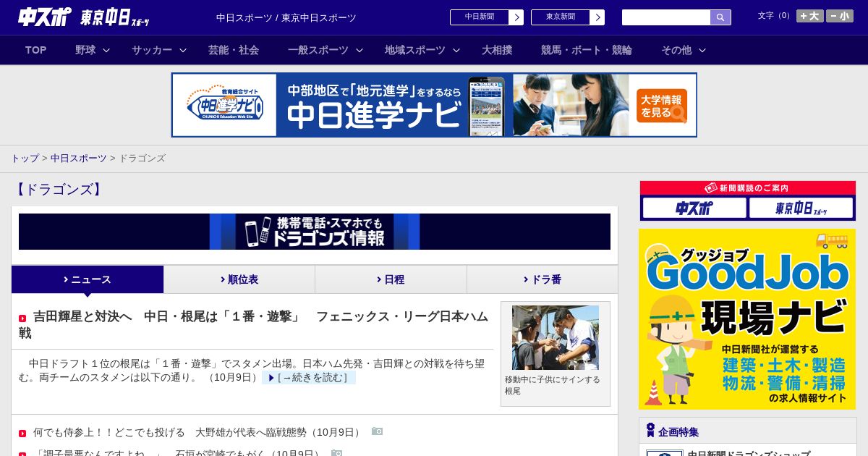868x456 pixels.
Task: Select the ニュース tab
Action: pos(88,279)
